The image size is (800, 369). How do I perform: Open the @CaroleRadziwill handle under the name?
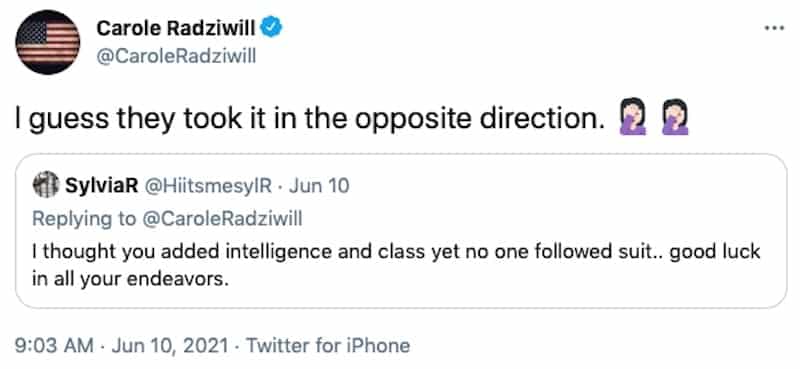point(176,56)
